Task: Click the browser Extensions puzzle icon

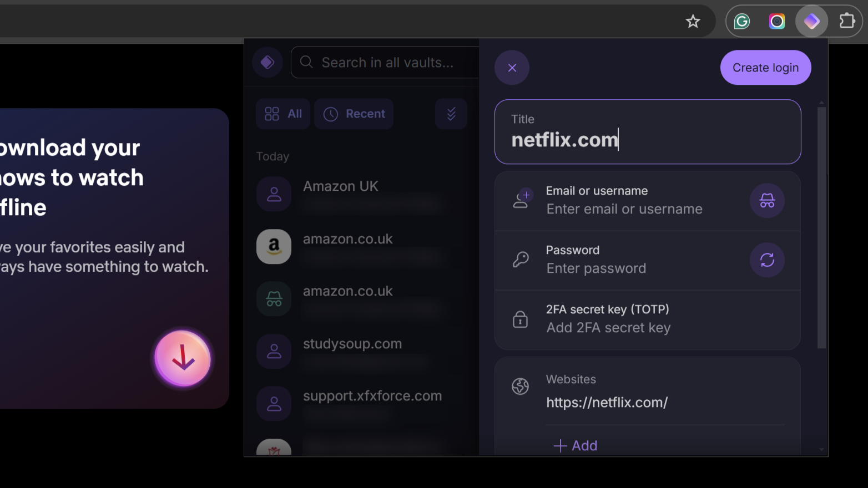Action: pos(846,22)
